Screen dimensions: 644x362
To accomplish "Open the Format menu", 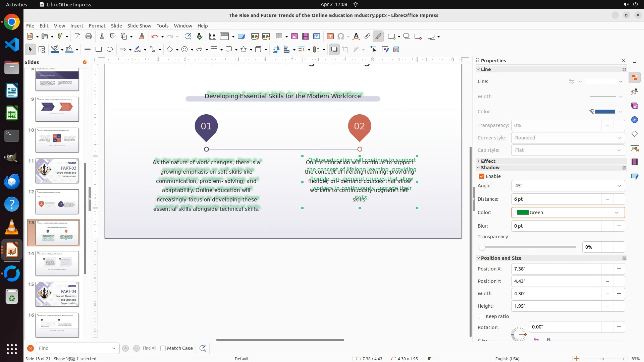I will pos(97,26).
